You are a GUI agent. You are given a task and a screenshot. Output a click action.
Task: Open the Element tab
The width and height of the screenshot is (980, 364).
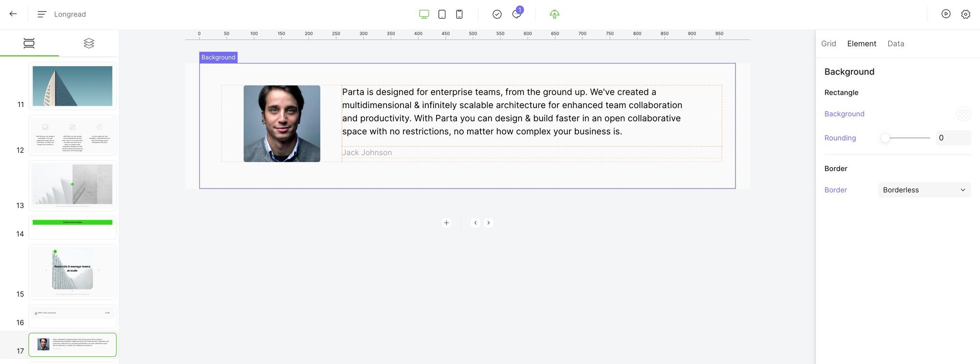click(x=861, y=44)
